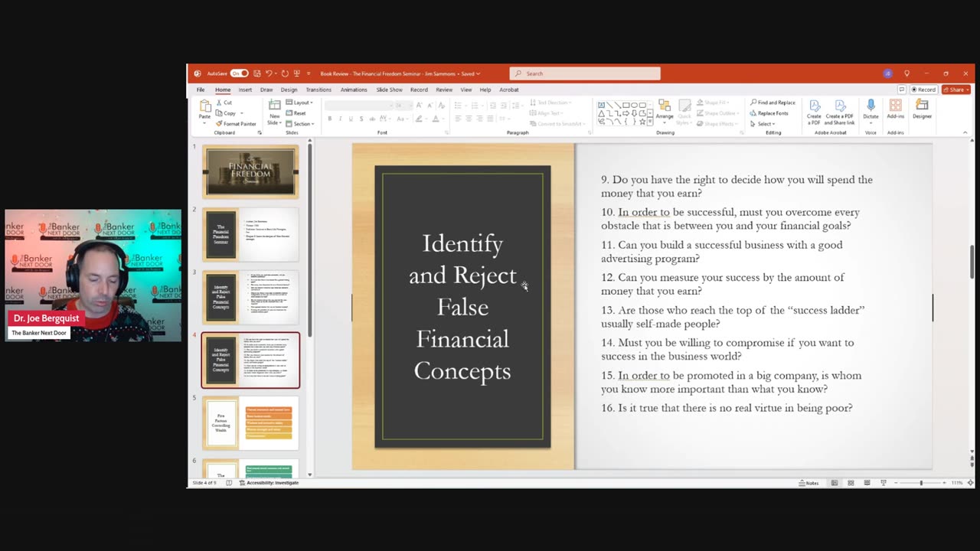Toggle Italic formatting

[x=341, y=119]
